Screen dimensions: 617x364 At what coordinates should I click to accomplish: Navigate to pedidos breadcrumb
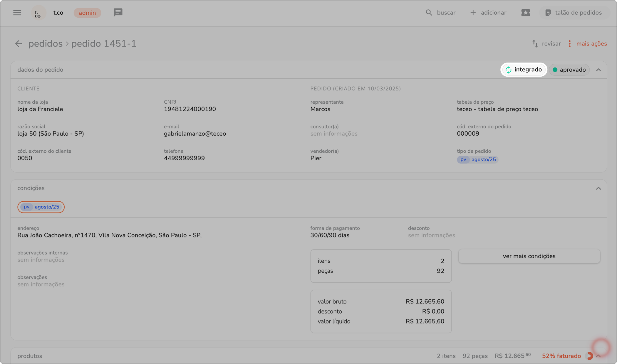[x=46, y=44]
